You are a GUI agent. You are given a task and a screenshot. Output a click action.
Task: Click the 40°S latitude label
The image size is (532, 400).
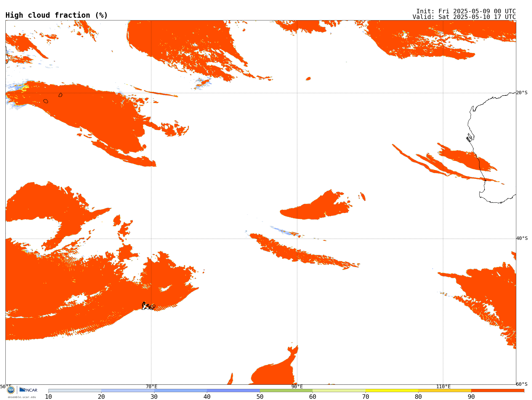(522, 238)
